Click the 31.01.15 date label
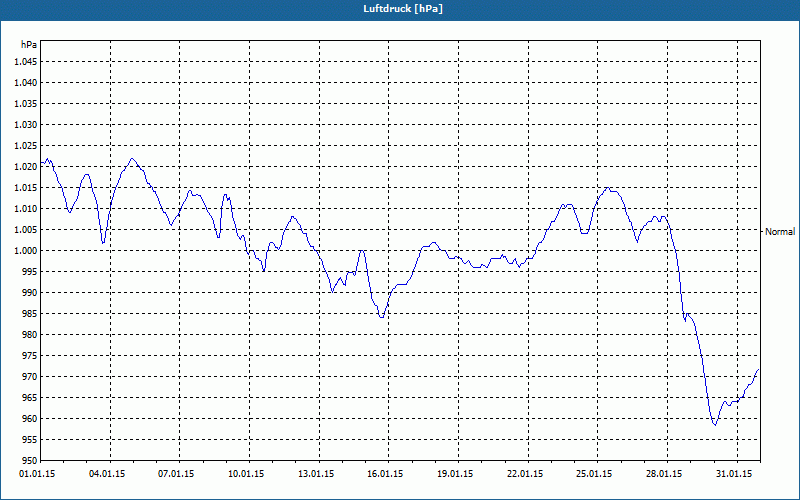The image size is (800, 500). pyautogui.click(x=734, y=474)
